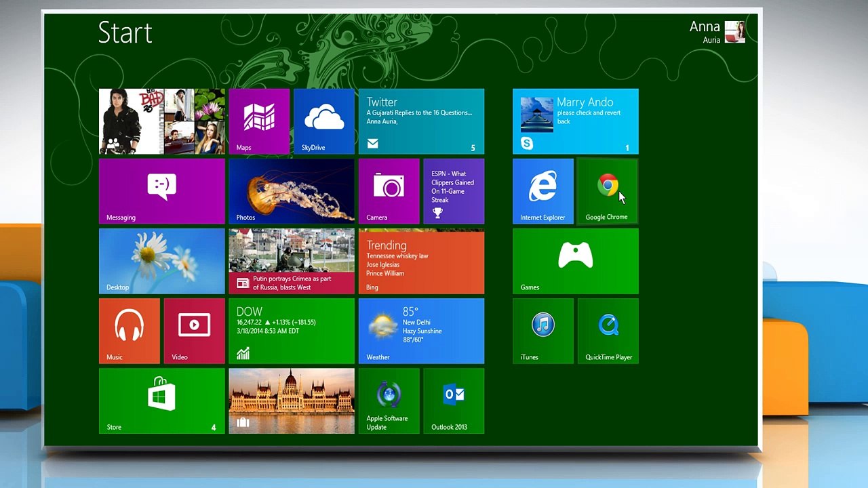868x488 pixels.
Task: Open the Windows Store tile
Action: click(161, 401)
